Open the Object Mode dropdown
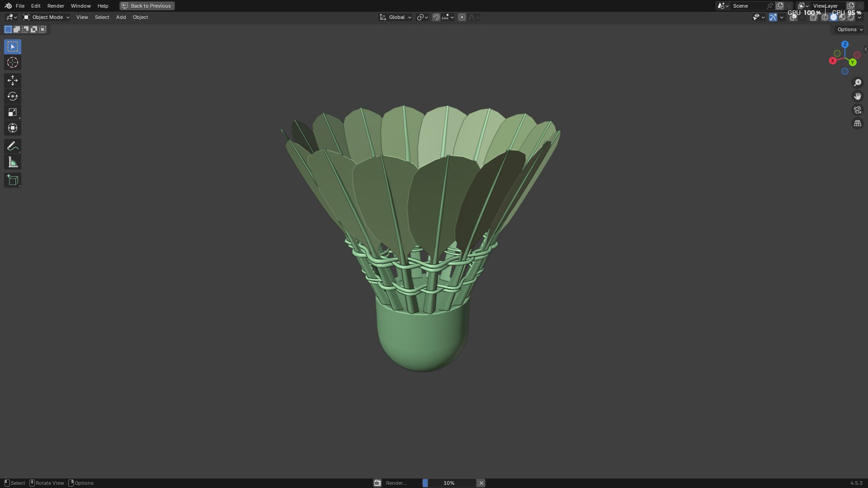Viewport: 868px width, 488px height. (46, 17)
